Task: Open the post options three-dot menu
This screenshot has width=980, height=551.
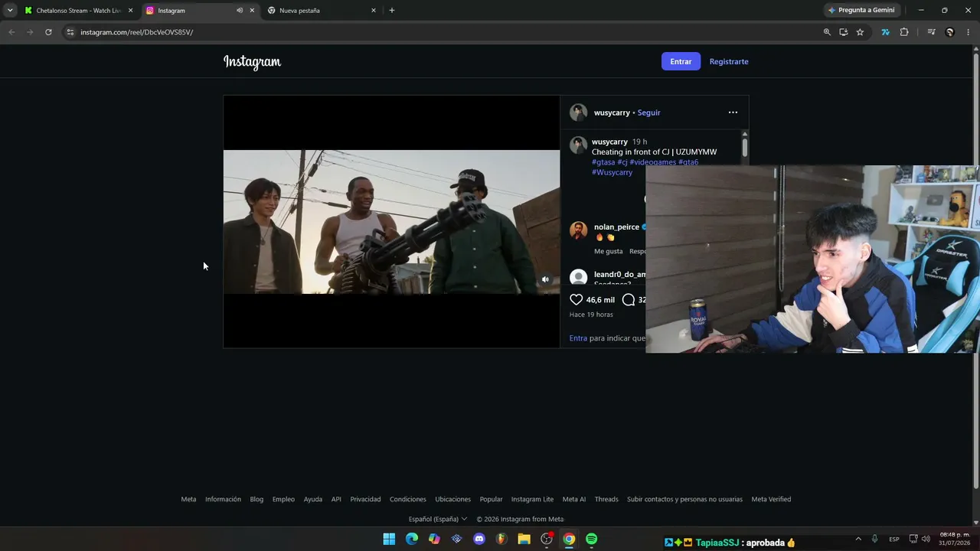Action: (733, 112)
